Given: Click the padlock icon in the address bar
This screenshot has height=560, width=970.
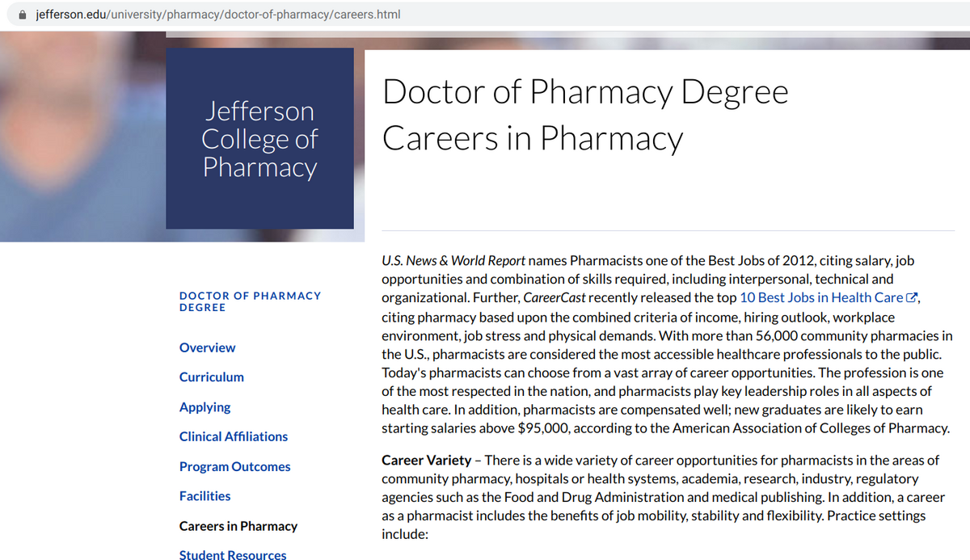Looking at the screenshot, I should point(23,15).
